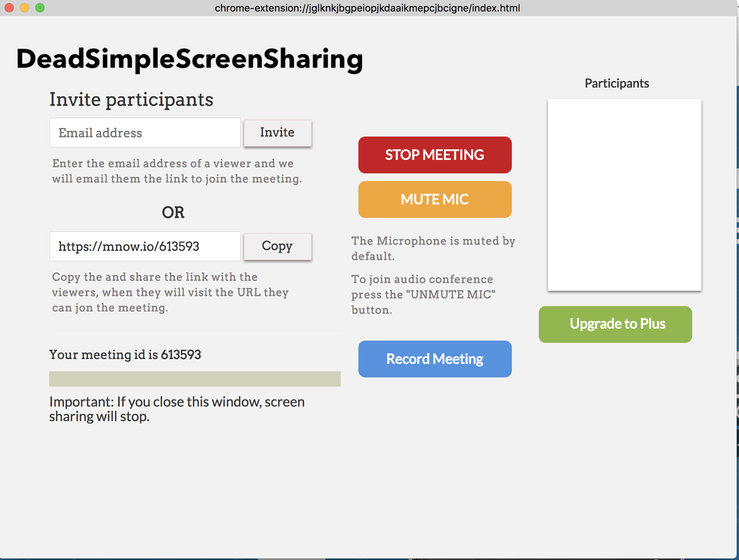Image resolution: width=739 pixels, height=560 pixels.
Task: Click the DeadSimpleScreenSharing title heading
Action: pyautogui.click(x=190, y=59)
